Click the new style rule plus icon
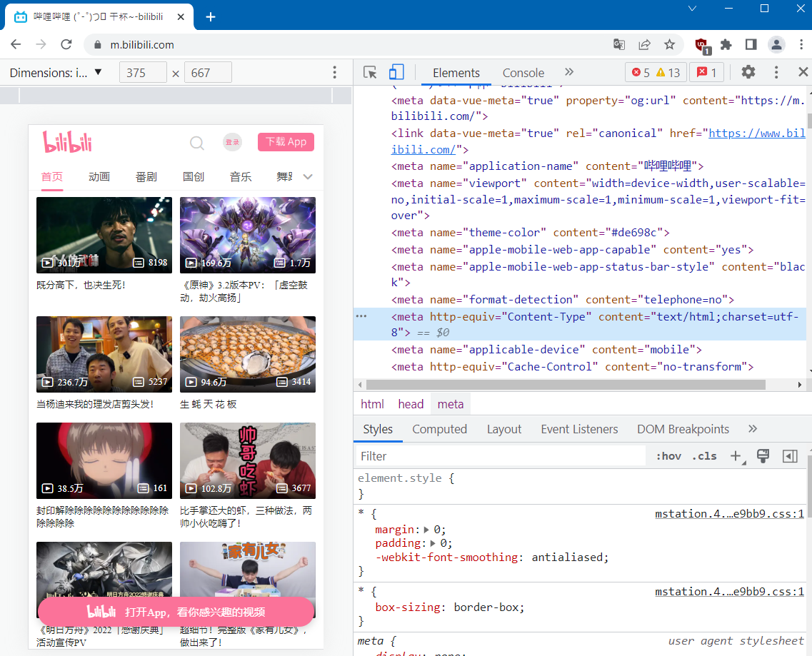The height and width of the screenshot is (656, 812). (736, 456)
